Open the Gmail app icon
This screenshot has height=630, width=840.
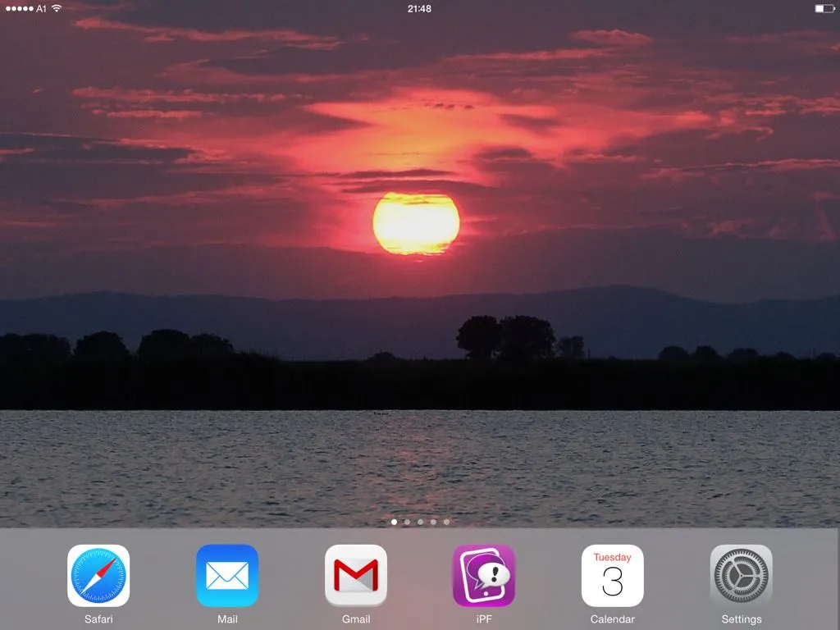click(356, 575)
